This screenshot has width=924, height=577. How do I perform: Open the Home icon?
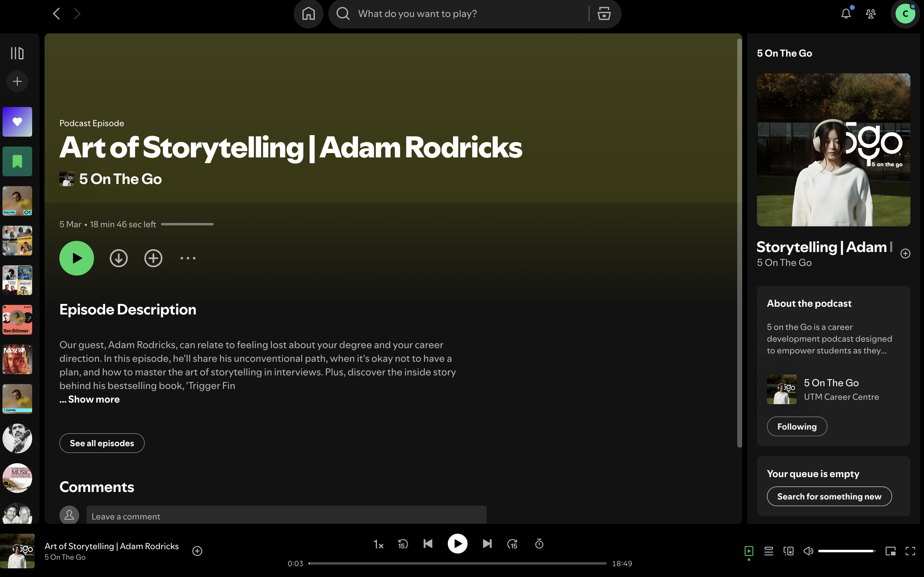tap(308, 14)
